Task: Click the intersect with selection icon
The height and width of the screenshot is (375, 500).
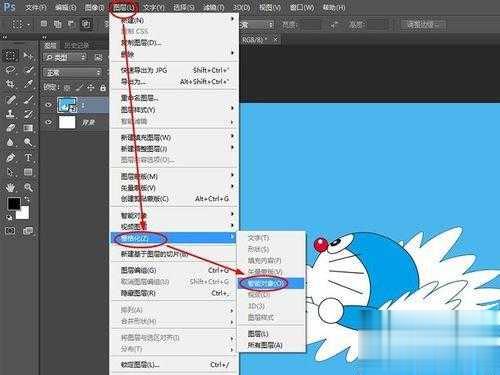Action: [86, 24]
